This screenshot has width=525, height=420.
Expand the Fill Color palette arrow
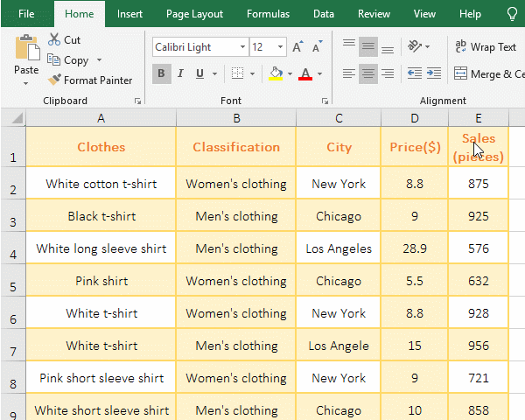290,73
